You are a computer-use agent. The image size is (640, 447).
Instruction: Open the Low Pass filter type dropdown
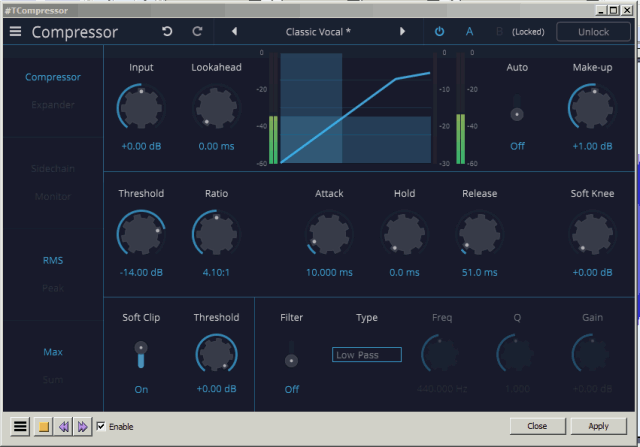click(367, 355)
